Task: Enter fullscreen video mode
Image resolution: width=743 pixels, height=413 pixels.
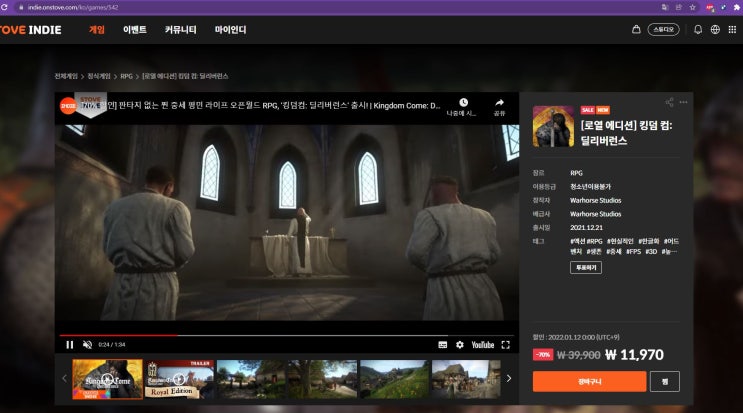Action: pyautogui.click(x=506, y=345)
